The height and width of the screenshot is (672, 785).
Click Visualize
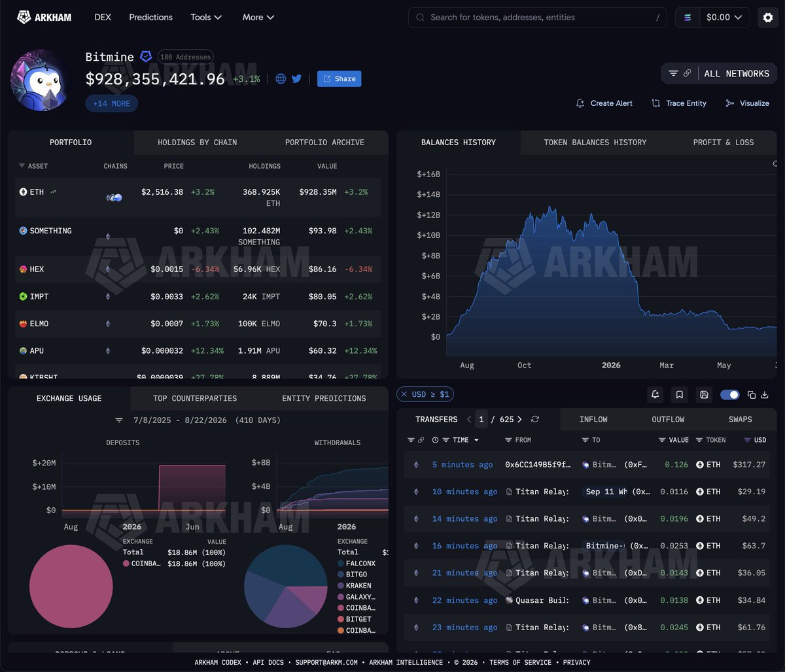(x=748, y=103)
